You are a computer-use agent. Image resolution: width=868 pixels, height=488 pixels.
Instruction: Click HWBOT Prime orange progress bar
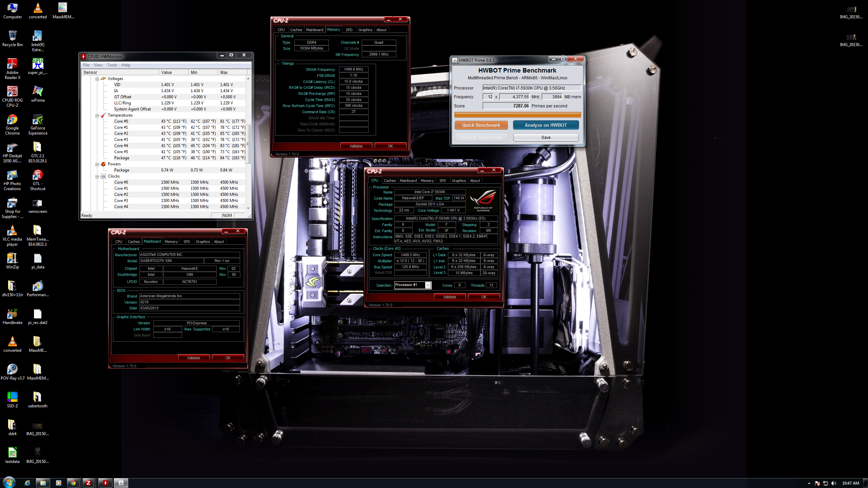pyautogui.click(x=517, y=115)
